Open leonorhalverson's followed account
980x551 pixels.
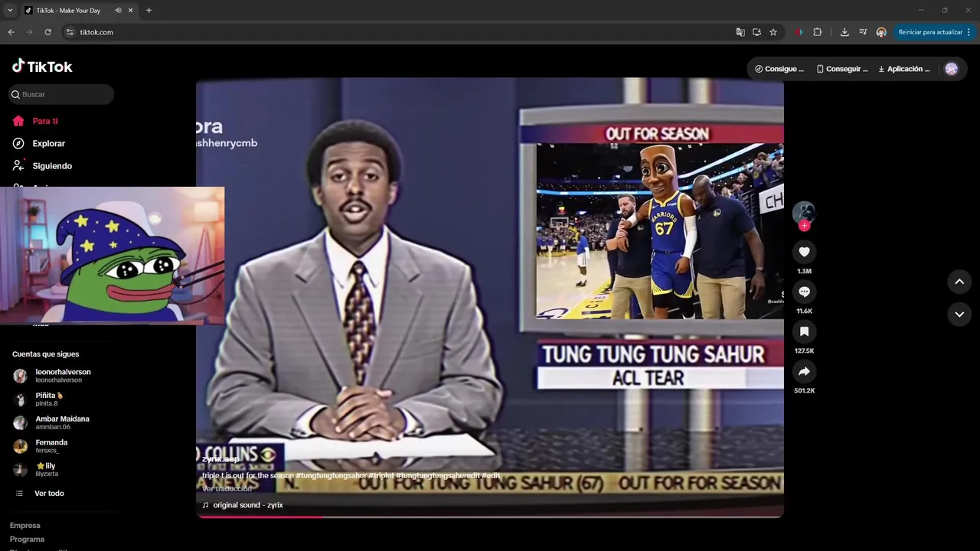click(63, 376)
